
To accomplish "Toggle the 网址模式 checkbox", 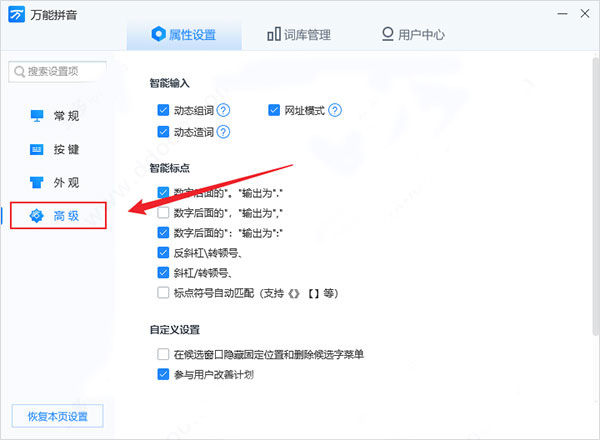I will pos(274,110).
